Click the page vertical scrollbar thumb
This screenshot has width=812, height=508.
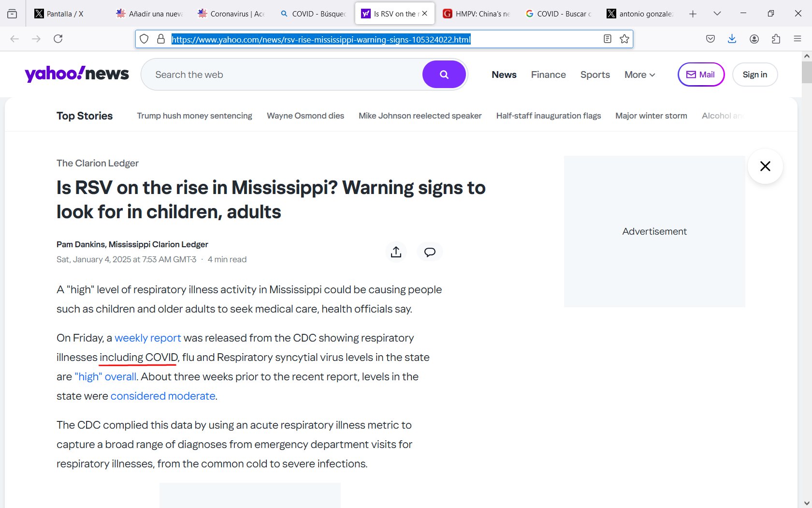pyautogui.click(x=806, y=73)
